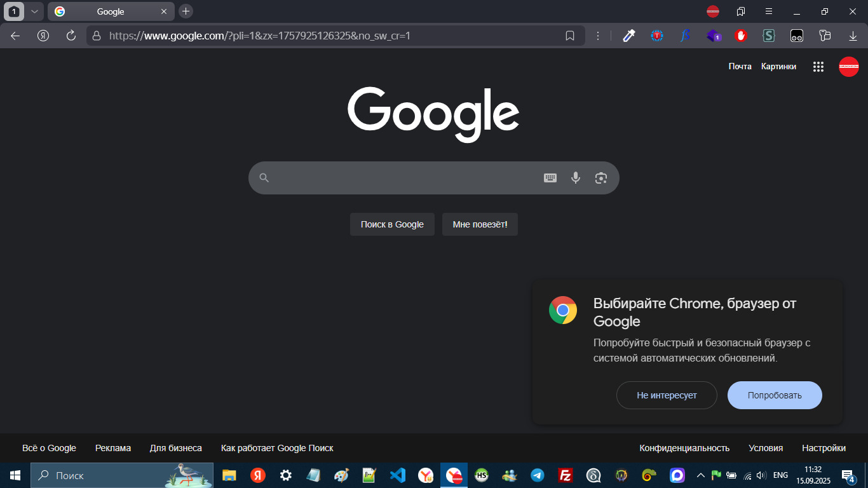Open the three-dot page menu in the address bar
The height and width of the screenshot is (488, 868).
tap(598, 36)
